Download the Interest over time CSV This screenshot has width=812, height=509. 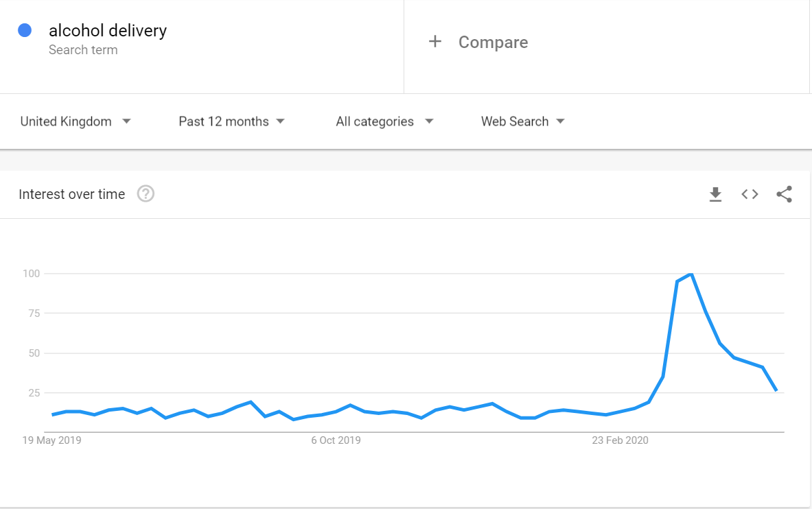coord(715,195)
